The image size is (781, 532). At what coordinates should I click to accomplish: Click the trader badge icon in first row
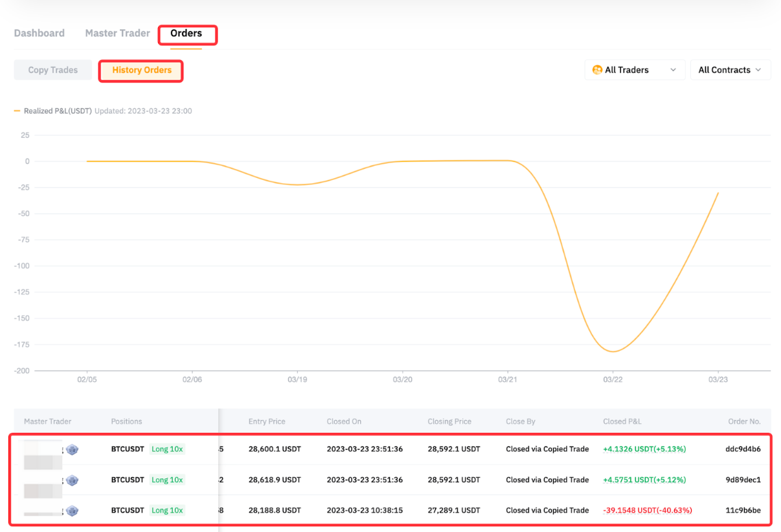[x=72, y=449]
